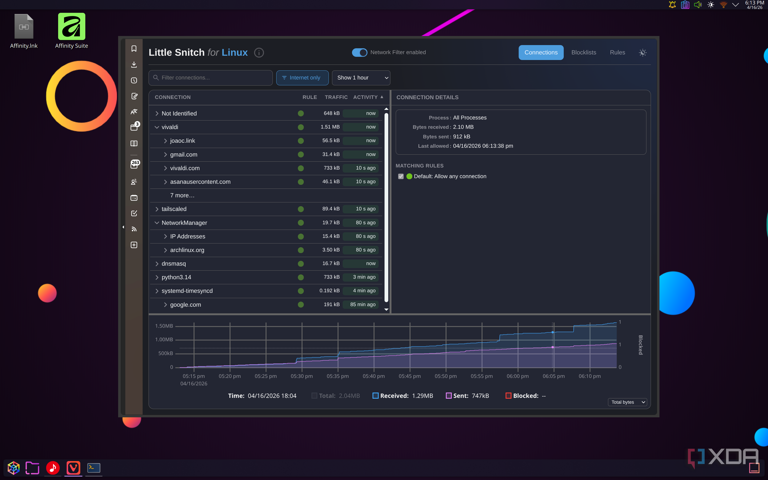Open the translate icon in the sidebar

134,112
